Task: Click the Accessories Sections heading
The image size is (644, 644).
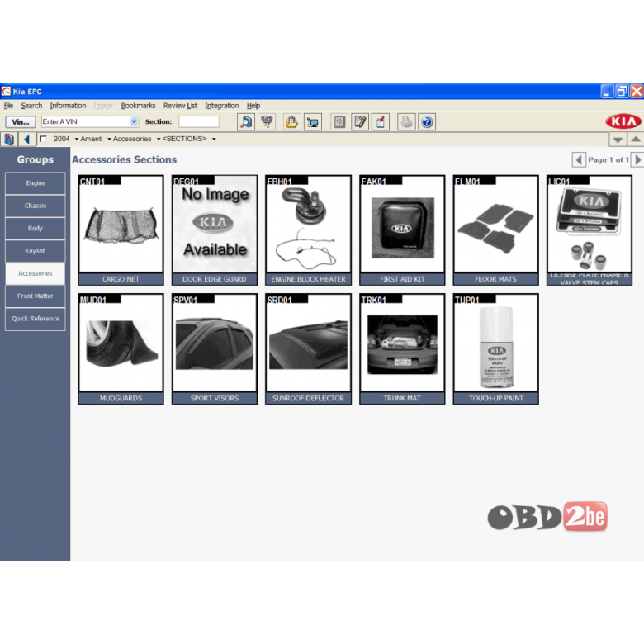Action: tap(125, 159)
